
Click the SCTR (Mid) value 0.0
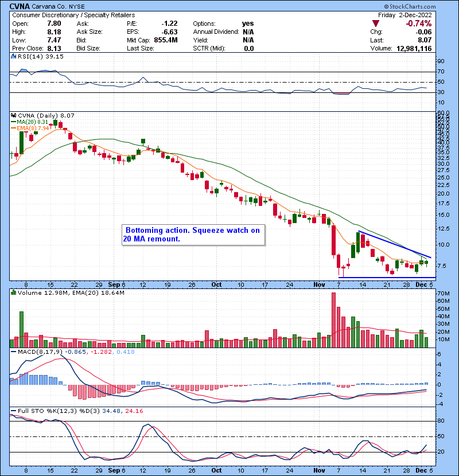click(x=249, y=49)
